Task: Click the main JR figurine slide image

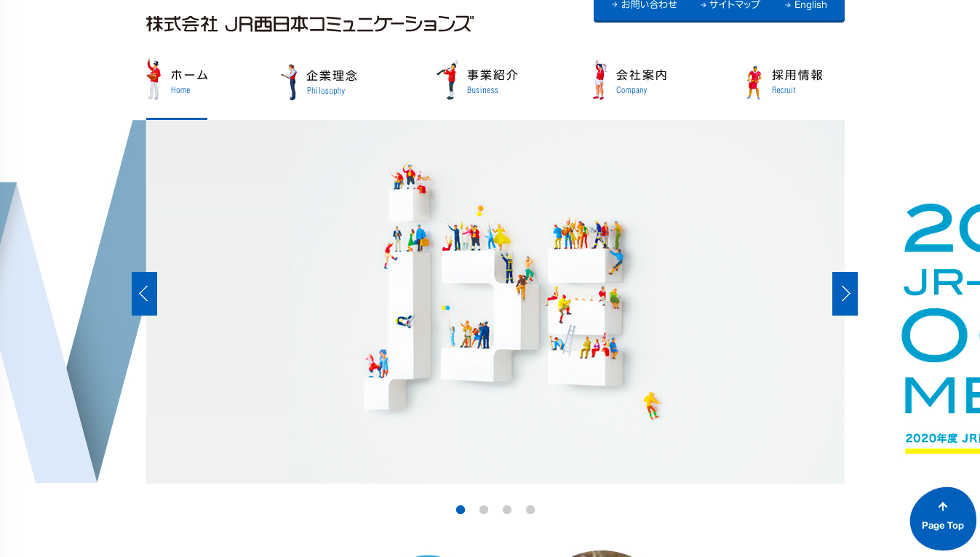Action: (x=495, y=302)
